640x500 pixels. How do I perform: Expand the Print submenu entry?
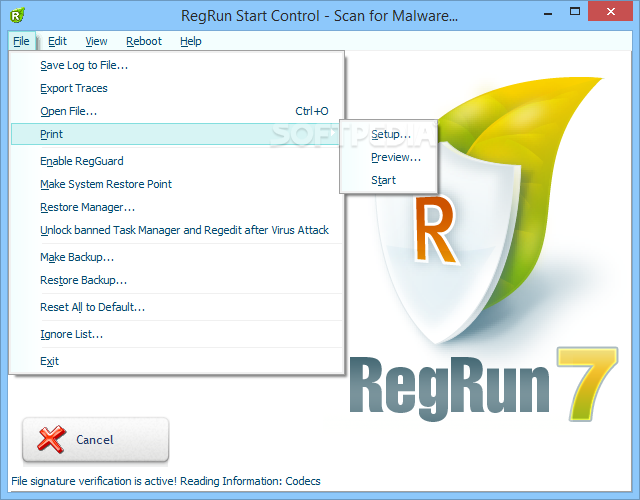pyautogui.click(x=176, y=134)
